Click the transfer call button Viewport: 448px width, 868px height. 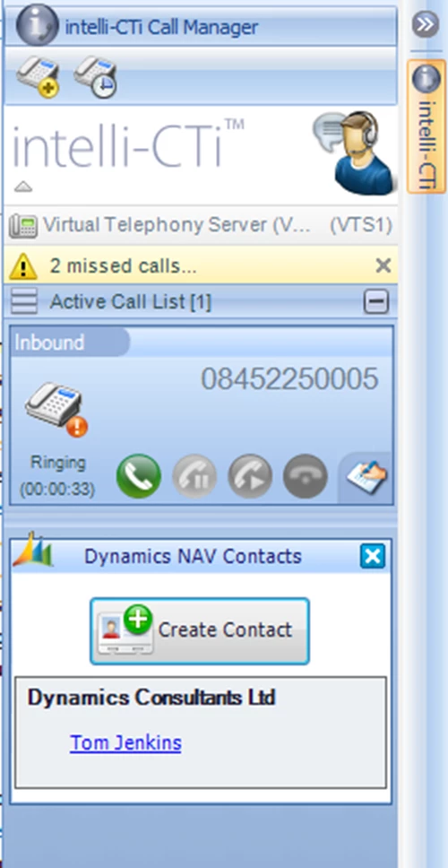[250, 476]
